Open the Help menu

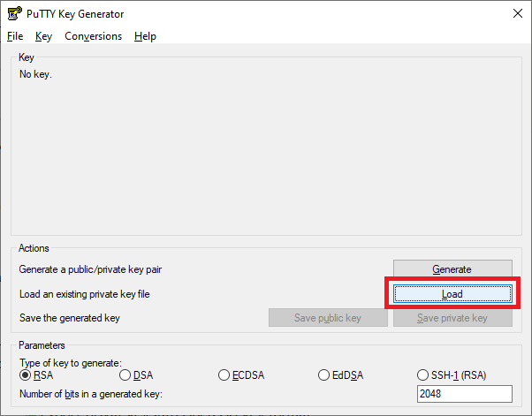point(145,36)
